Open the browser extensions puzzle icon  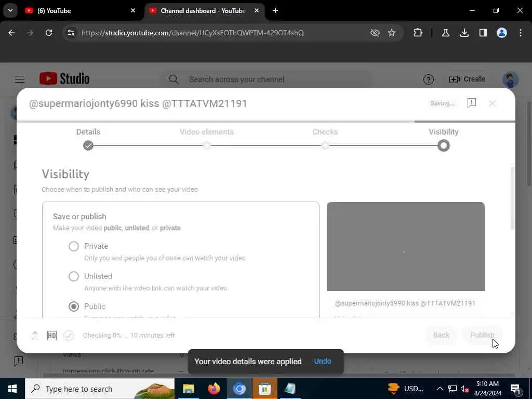click(x=418, y=33)
